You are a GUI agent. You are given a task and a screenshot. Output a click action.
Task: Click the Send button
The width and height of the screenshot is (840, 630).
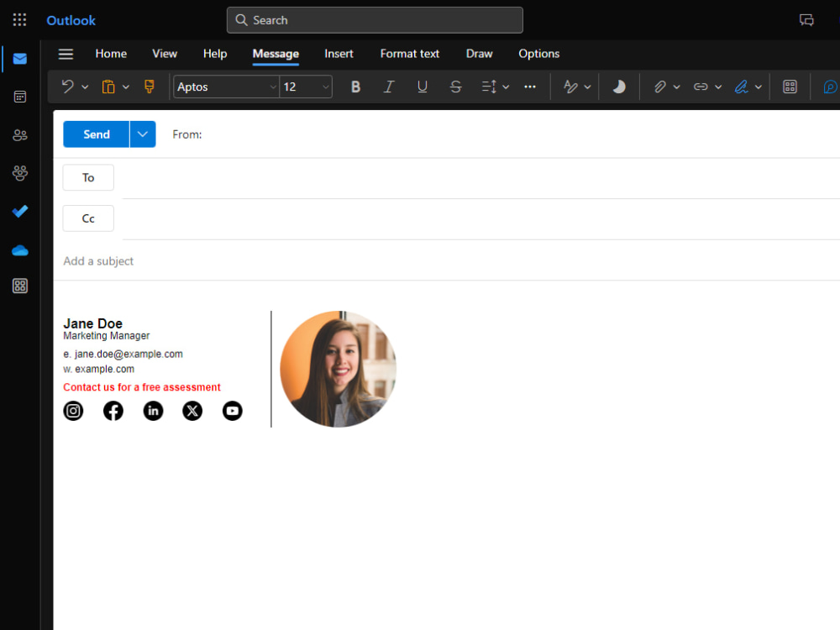(x=96, y=134)
